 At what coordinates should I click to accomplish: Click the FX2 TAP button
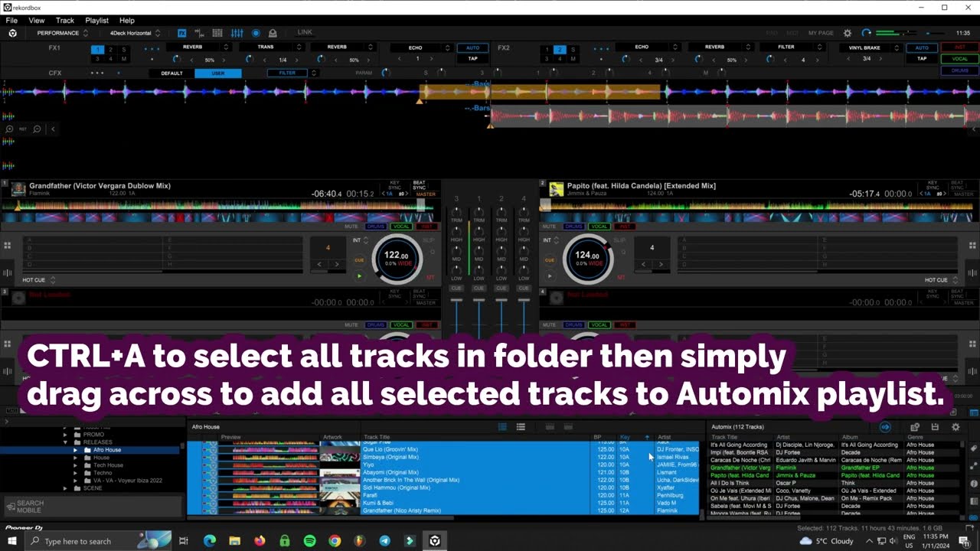[922, 59]
